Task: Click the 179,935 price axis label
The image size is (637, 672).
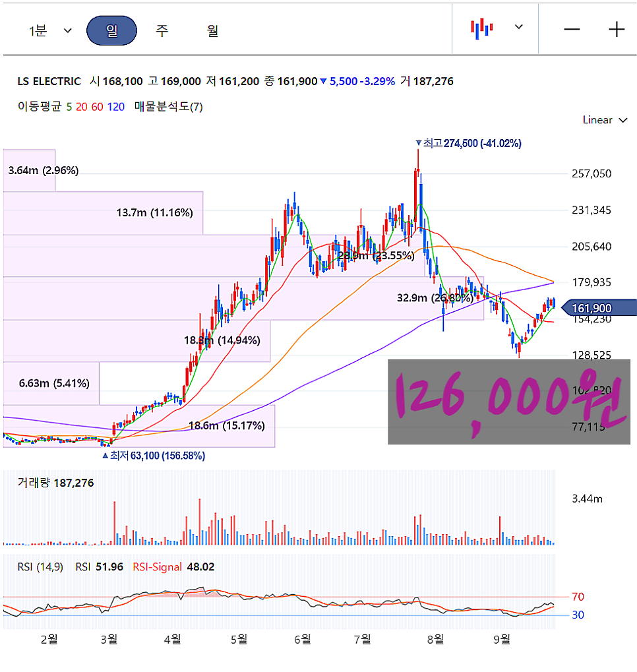Action: (591, 282)
